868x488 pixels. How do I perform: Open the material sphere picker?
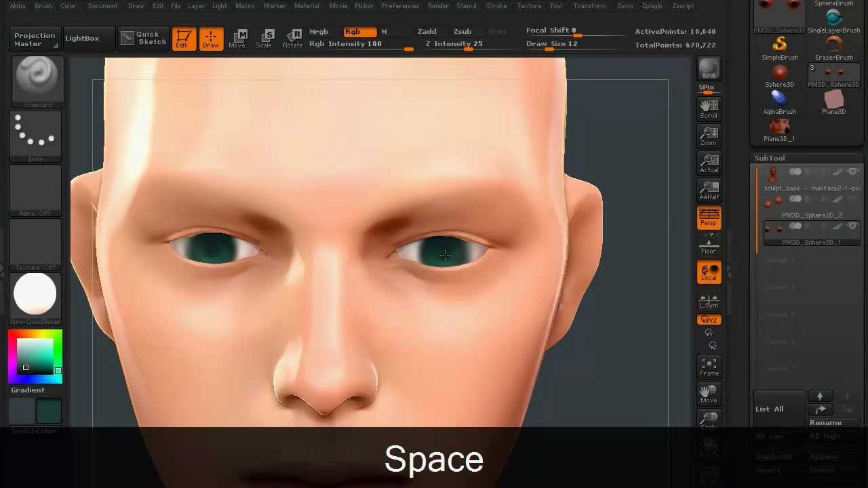point(35,300)
